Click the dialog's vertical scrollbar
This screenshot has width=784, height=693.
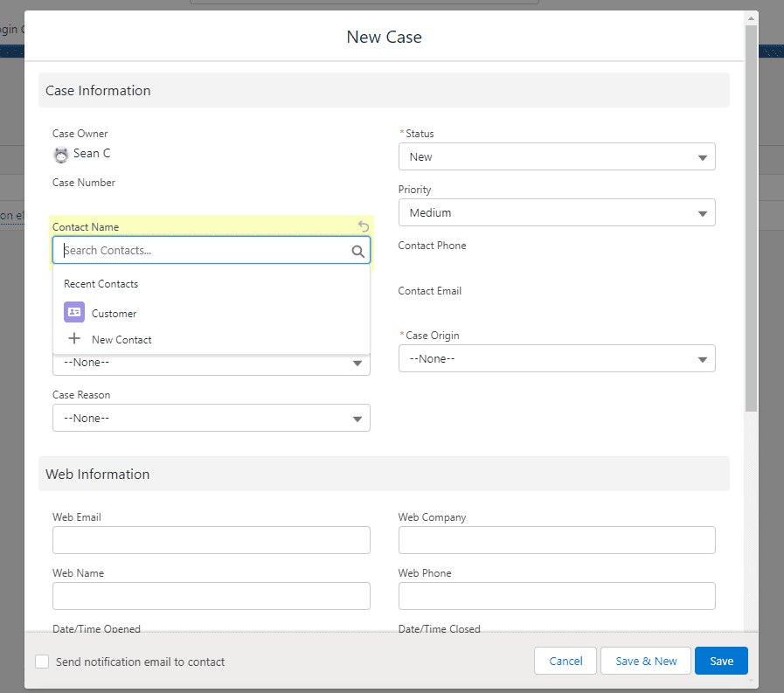[751, 218]
